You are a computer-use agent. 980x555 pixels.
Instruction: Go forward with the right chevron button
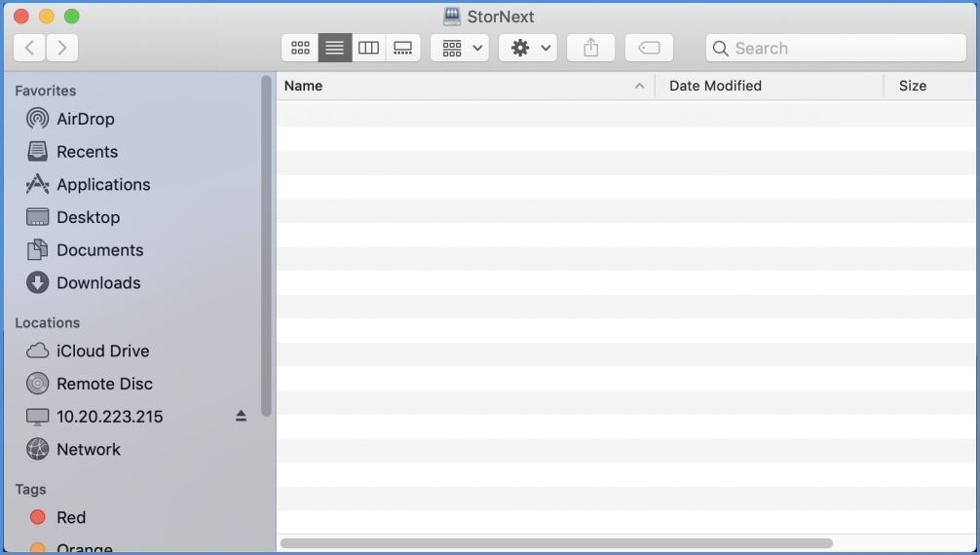(x=62, y=48)
